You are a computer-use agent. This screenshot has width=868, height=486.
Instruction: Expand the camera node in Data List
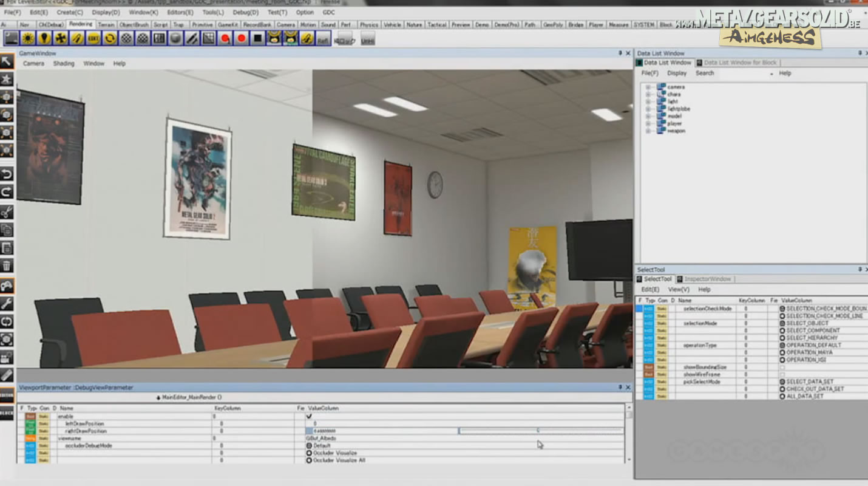(648, 87)
